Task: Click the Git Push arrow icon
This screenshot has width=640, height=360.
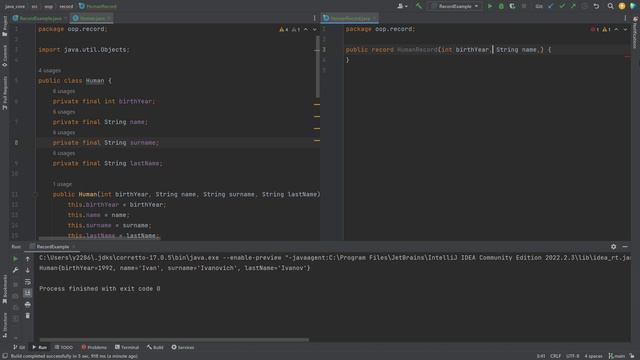Action: [573, 6]
